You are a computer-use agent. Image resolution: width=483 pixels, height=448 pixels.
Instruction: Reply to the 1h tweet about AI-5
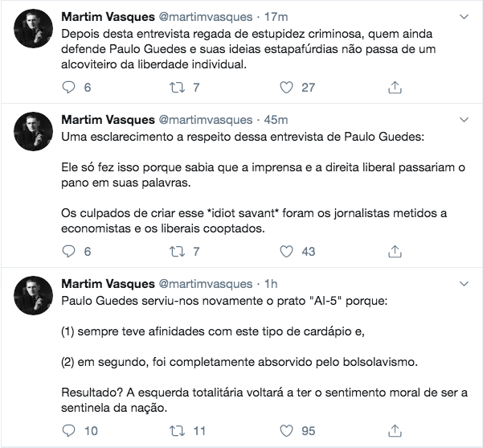coord(68,431)
